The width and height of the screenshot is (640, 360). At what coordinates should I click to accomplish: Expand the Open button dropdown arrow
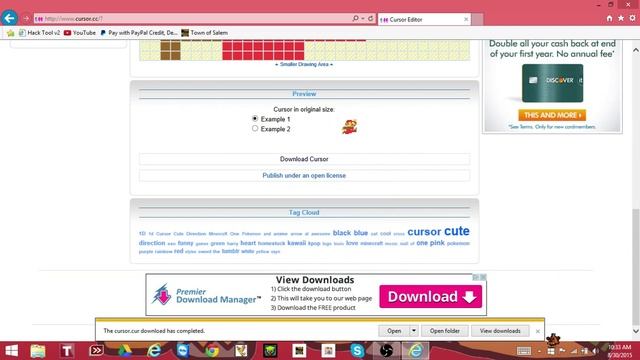pos(413,331)
